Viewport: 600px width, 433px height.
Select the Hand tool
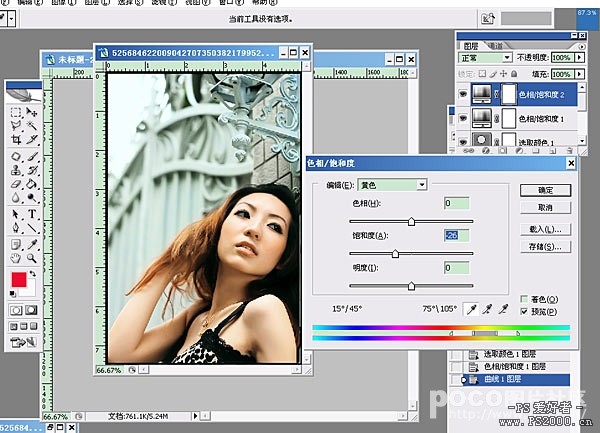[x=16, y=259]
